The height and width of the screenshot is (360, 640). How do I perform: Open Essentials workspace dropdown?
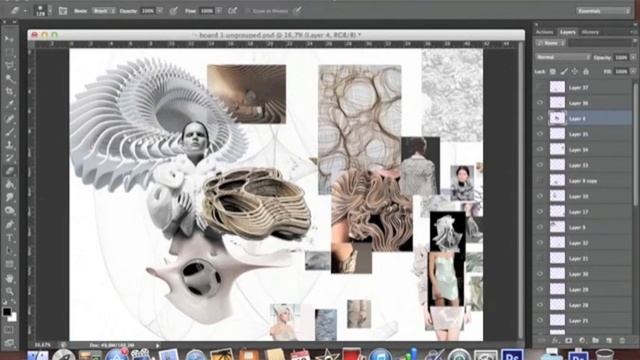603,11
